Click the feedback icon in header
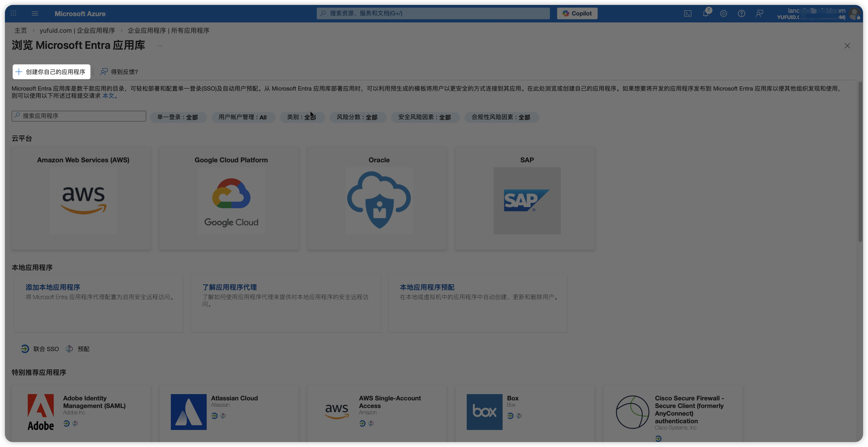 [759, 13]
